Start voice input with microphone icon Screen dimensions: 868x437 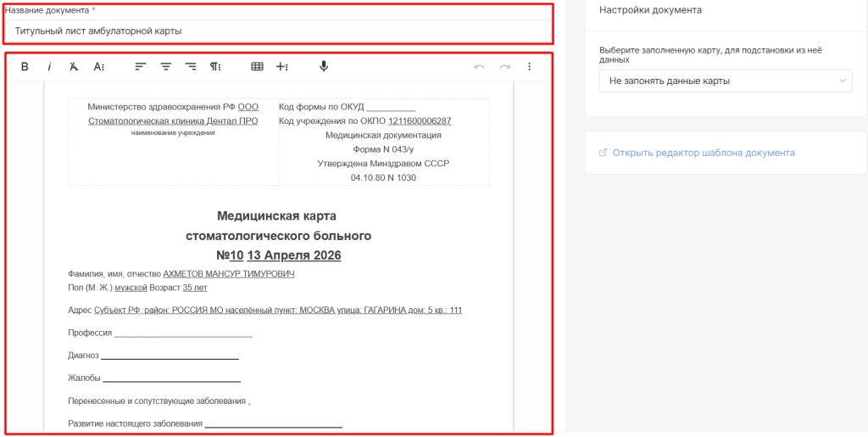(324, 66)
